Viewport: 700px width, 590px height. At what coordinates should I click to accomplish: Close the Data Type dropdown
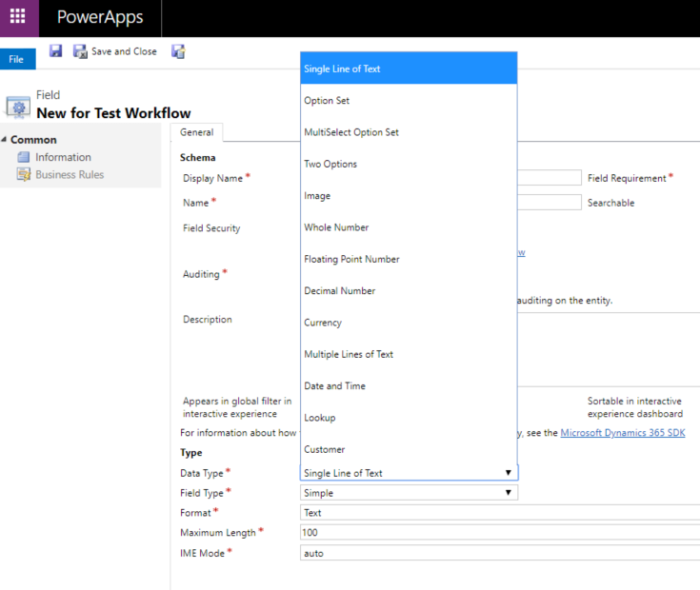pyautogui.click(x=508, y=473)
